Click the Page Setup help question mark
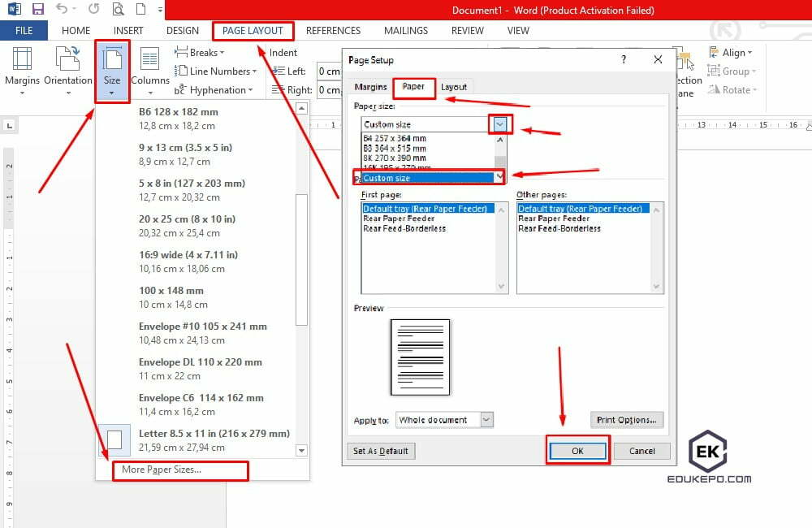The image size is (812, 528). coord(624,59)
